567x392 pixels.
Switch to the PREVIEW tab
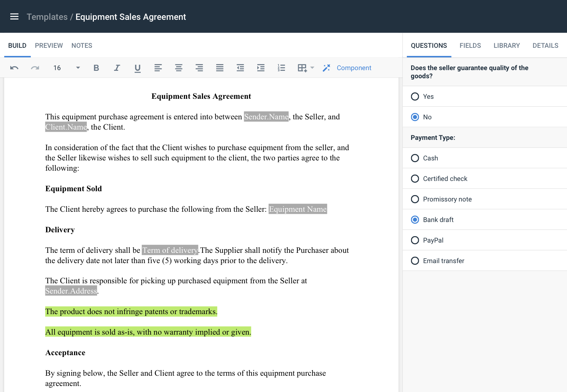[49, 45]
